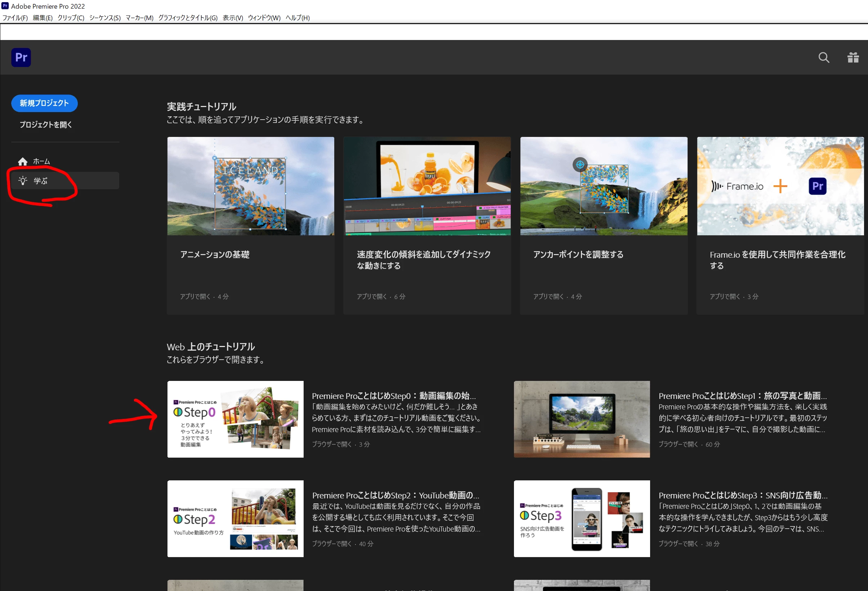Click アプリで開く · 6 分 label

coord(381,297)
